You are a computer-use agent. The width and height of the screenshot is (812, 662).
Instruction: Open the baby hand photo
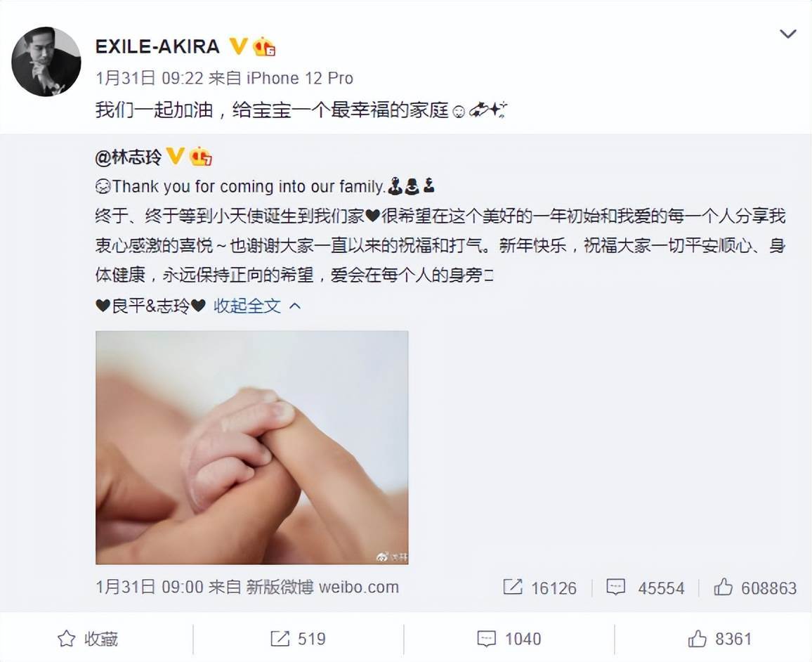[251, 448]
